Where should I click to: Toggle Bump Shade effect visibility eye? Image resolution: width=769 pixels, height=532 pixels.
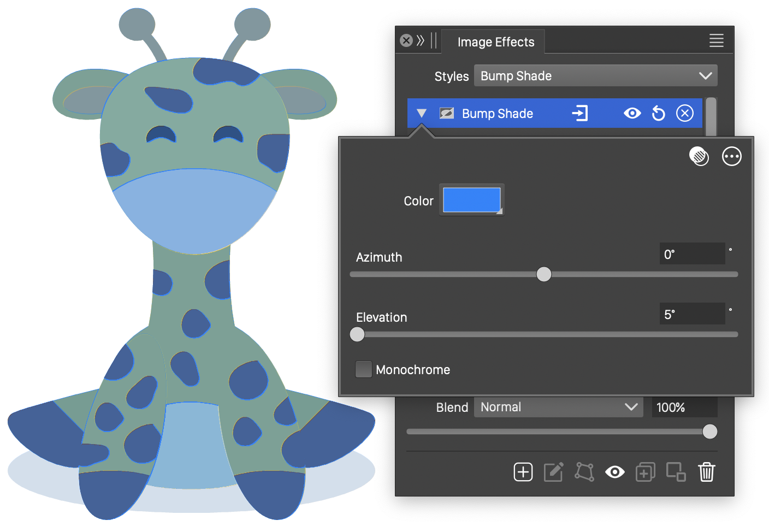tap(632, 114)
